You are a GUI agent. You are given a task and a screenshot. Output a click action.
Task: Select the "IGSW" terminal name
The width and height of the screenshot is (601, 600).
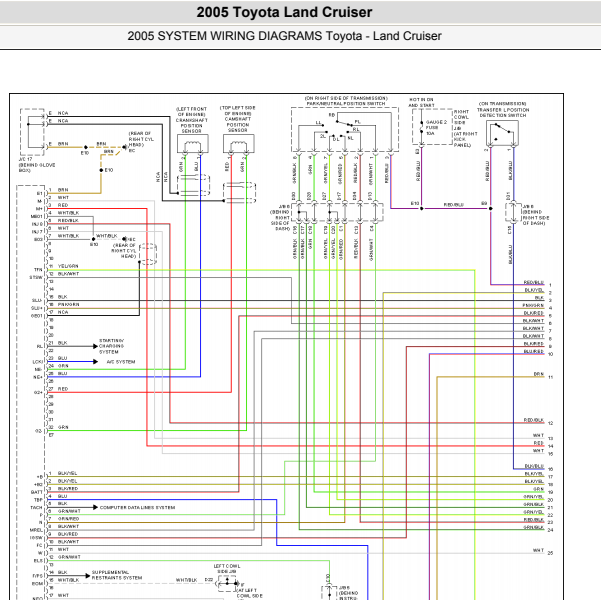click(36, 538)
